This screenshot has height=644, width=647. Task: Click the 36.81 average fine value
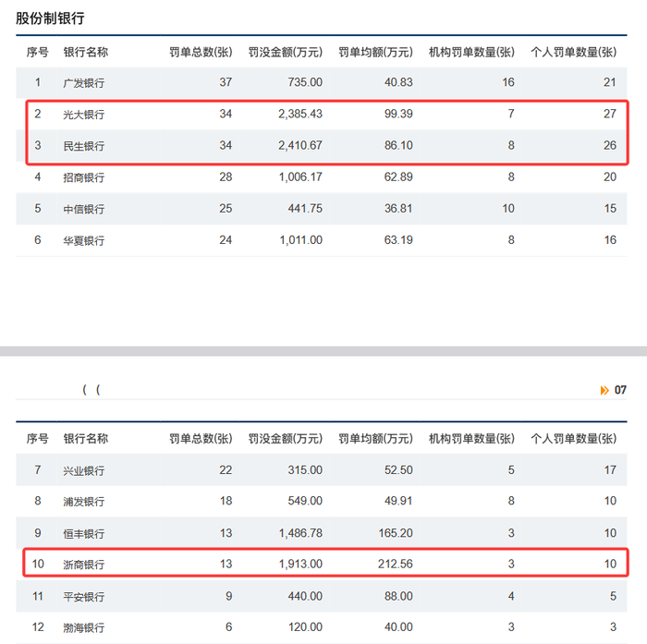tap(398, 208)
